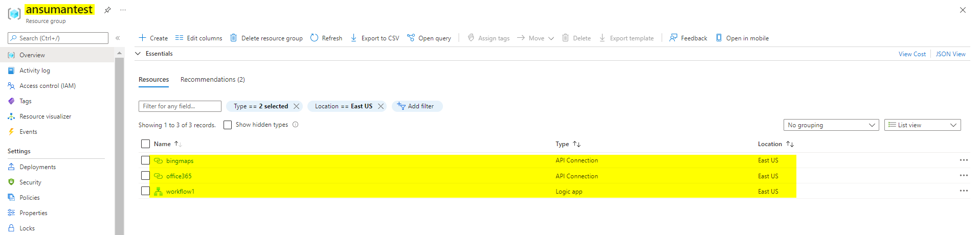Screen dimensions: 980x235
Task: Open more actions for workflow1 row
Action: pyautogui.click(x=964, y=191)
